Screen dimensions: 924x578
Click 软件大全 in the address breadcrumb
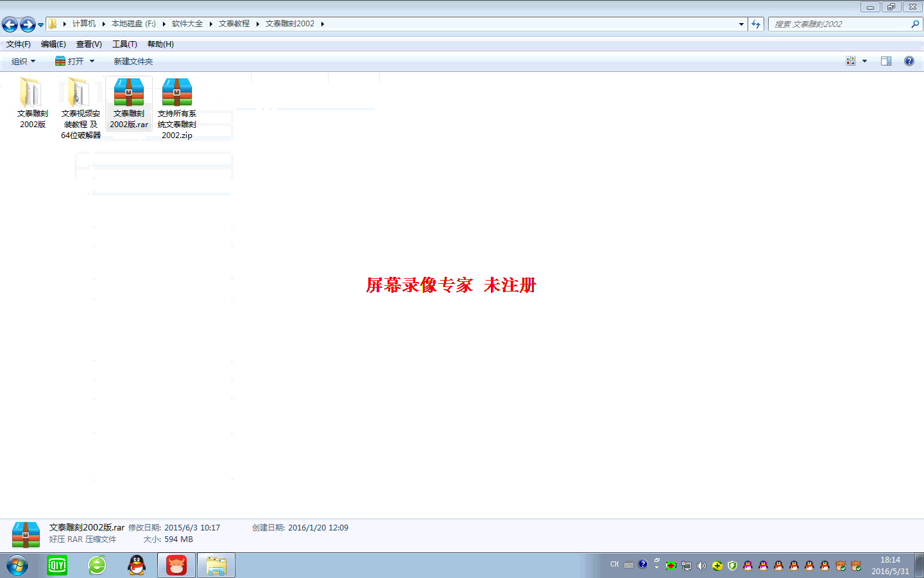(187, 24)
